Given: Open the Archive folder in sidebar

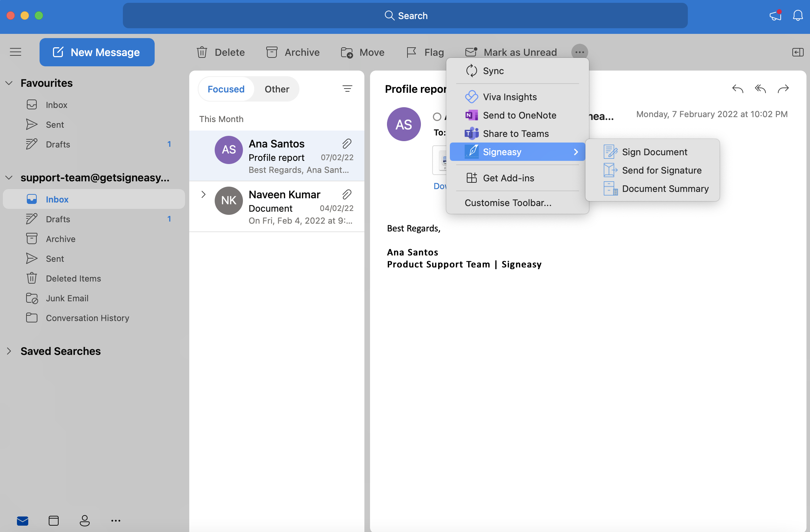Looking at the screenshot, I should pyautogui.click(x=94, y=239).
